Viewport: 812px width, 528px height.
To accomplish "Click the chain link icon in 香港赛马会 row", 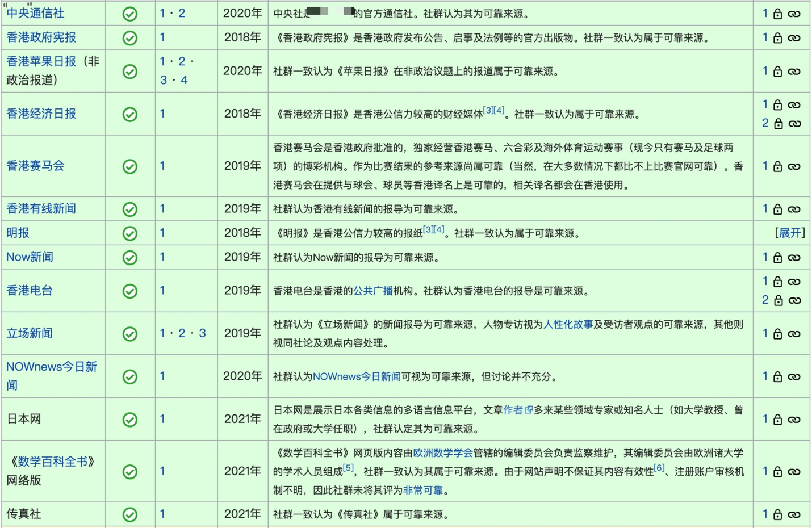I will click(794, 167).
